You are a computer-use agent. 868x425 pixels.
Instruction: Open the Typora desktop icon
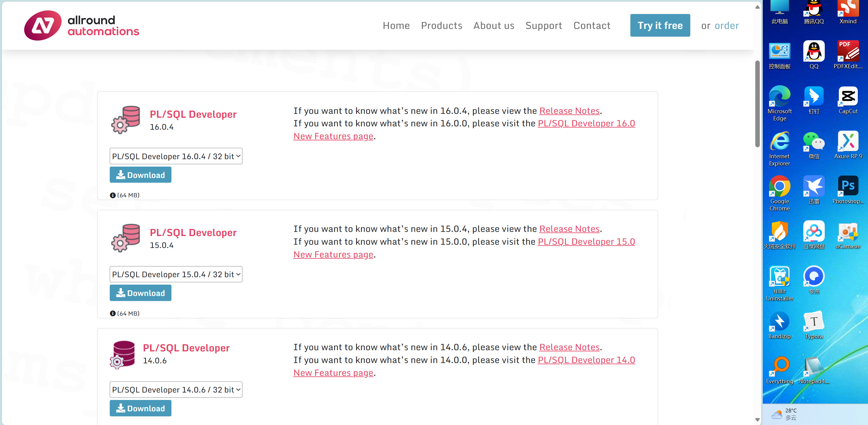click(x=814, y=322)
